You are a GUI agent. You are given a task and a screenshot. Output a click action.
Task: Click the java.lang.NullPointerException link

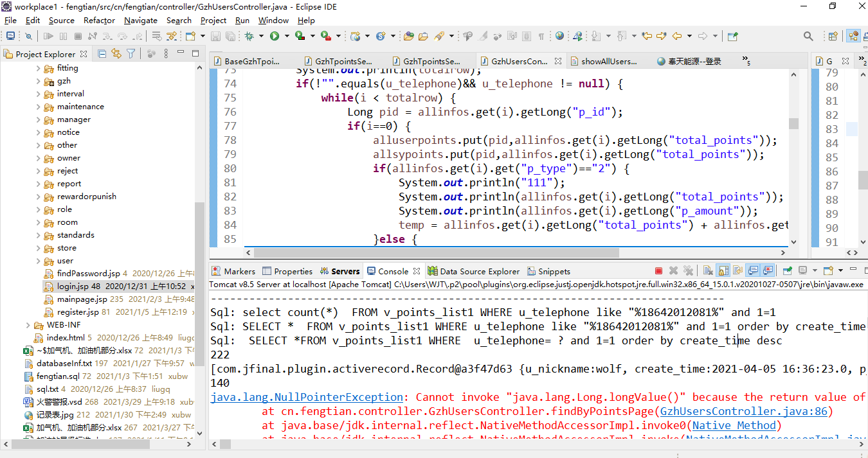click(x=307, y=397)
